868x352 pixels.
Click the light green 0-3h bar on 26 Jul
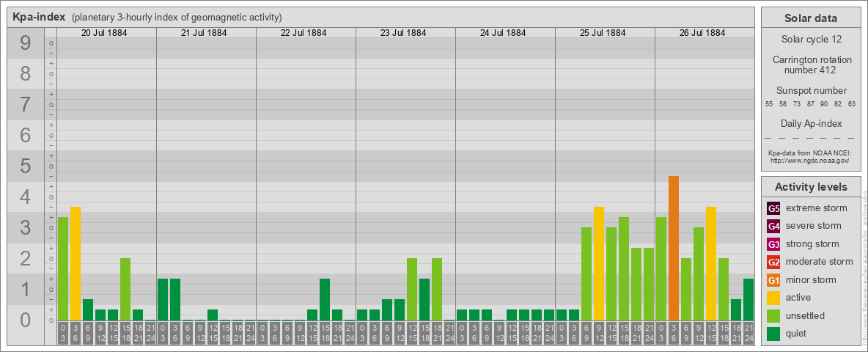click(661, 269)
